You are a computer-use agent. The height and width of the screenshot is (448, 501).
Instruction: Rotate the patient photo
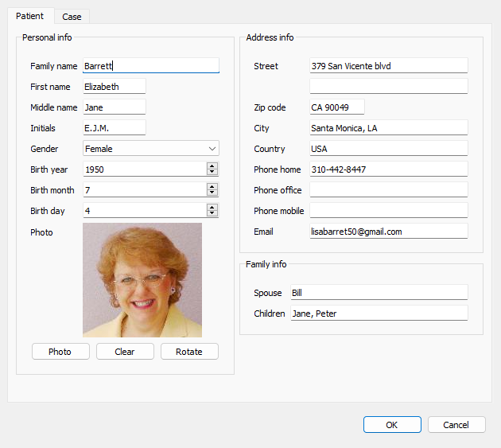(x=189, y=352)
